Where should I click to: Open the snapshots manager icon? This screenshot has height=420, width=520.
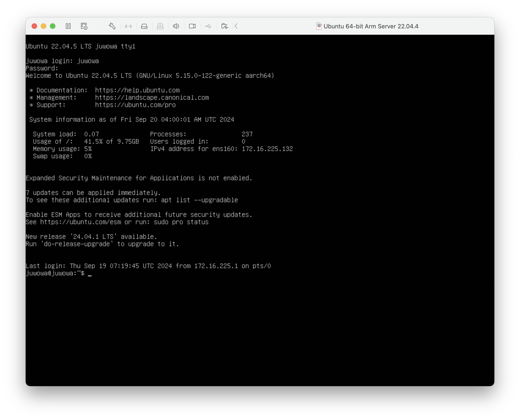(x=84, y=26)
